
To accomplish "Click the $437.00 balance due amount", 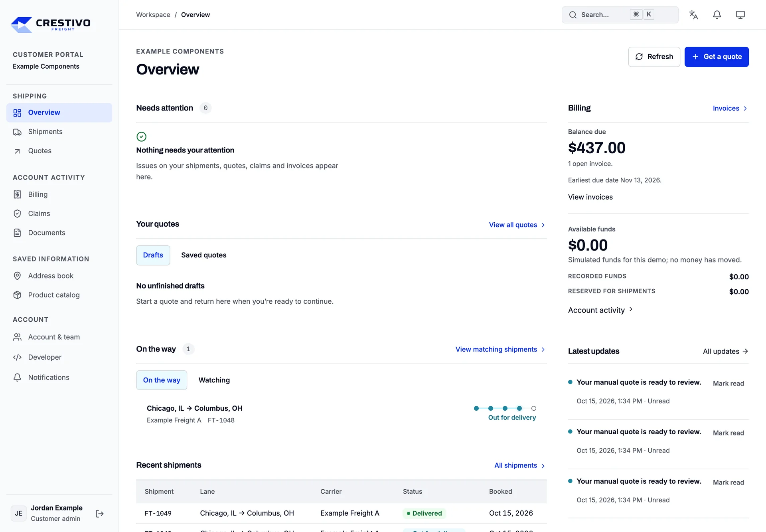I will [x=596, y=148].
